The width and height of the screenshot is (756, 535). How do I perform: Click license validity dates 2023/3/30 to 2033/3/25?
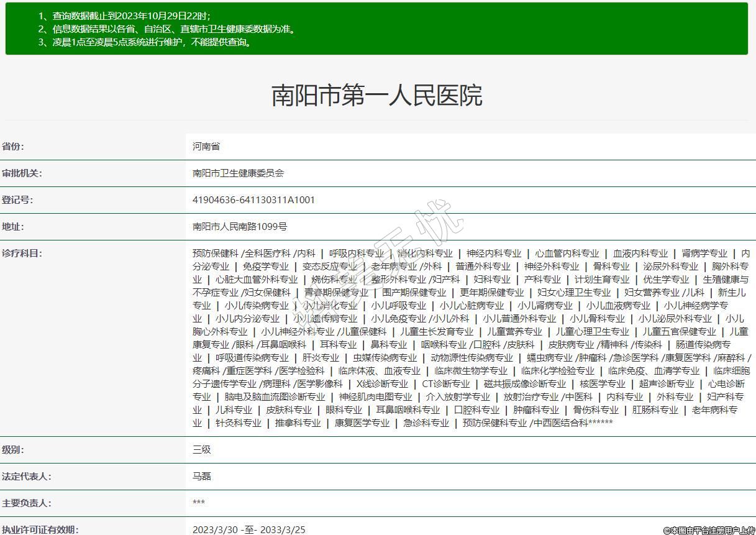point(248,529)
